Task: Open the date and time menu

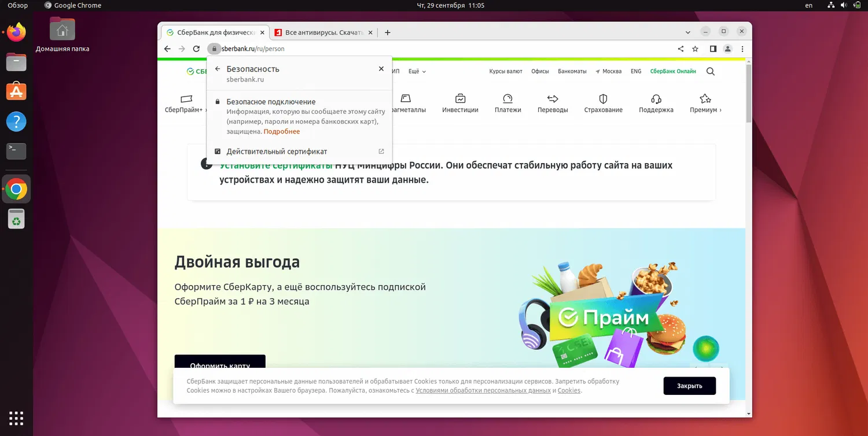Action: coord(450,6)
